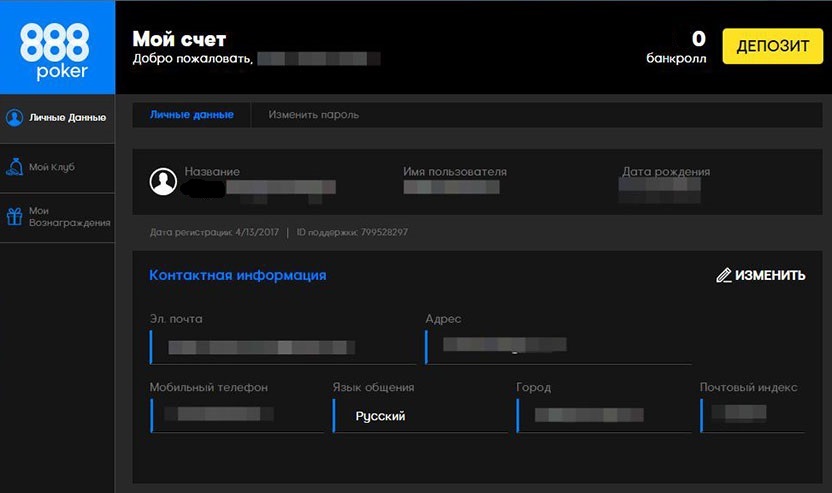Open Личные Данные in the sidebar
The image size is (832, 493).
pos(57,118)
